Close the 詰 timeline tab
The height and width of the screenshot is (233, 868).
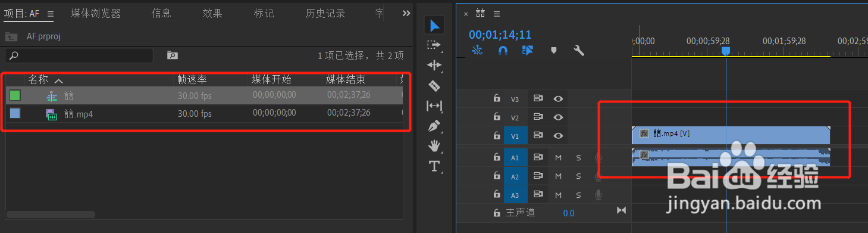465,14
